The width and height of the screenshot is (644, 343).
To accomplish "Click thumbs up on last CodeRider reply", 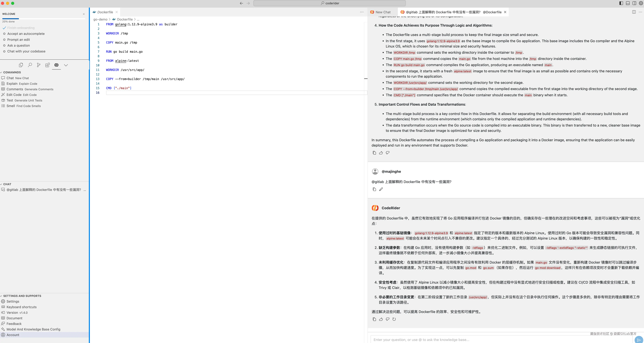I will click(381, 319).
